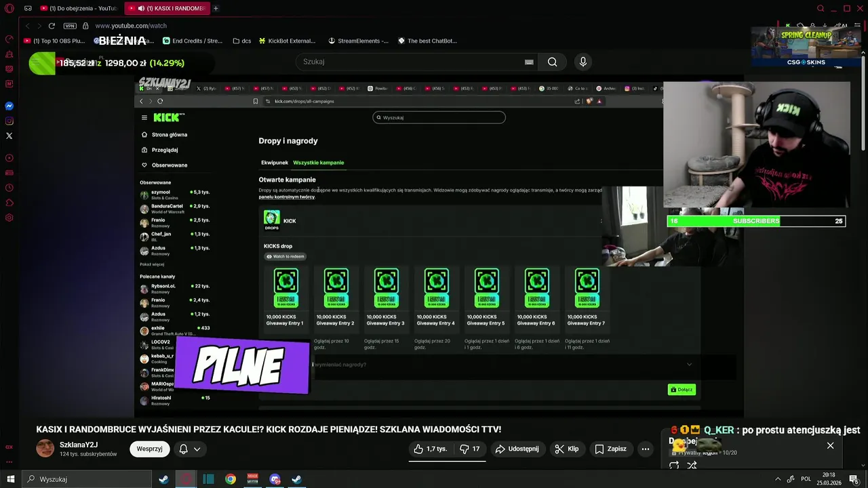
Task: Switch to the 'Do obejrzenia - YouTube' tab
Action: tap(79, 8)
